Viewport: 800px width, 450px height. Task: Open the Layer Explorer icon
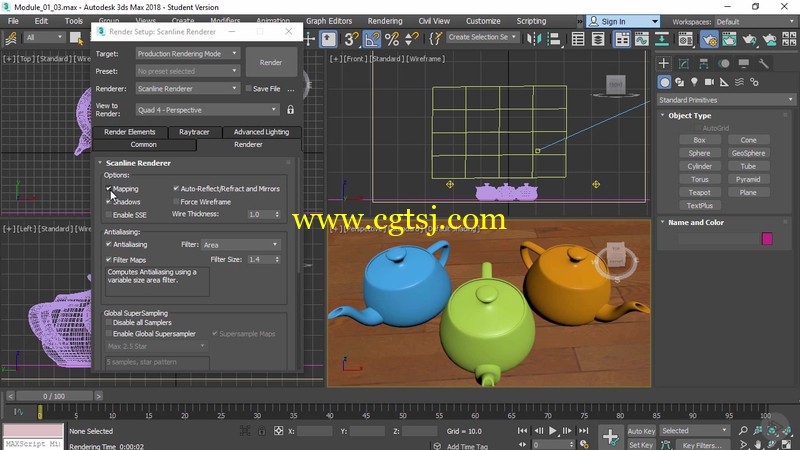[597, 39]
